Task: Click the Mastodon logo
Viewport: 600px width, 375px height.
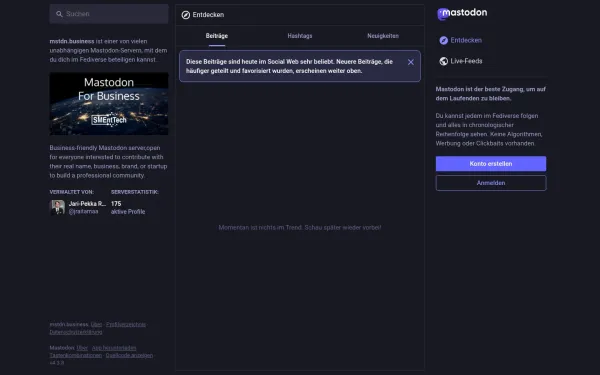Action: [x=462, y=13]
